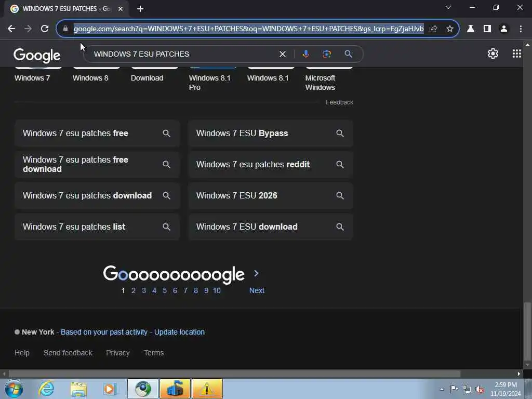
Task: Reload the page with the refresh icon
Action: click(45, 29)
